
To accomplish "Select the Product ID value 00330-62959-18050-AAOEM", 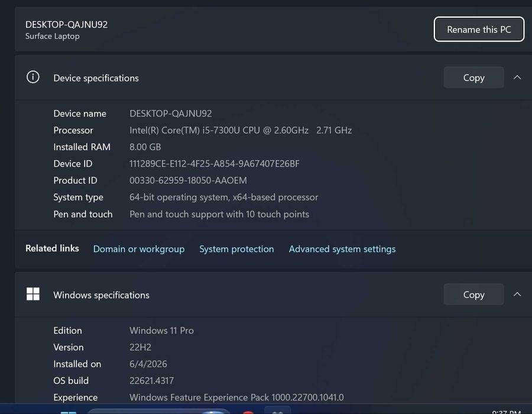I will point(188,180).
